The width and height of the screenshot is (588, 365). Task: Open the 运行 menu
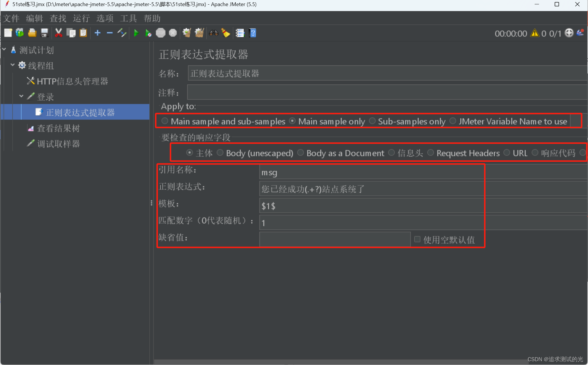(81, 19)
